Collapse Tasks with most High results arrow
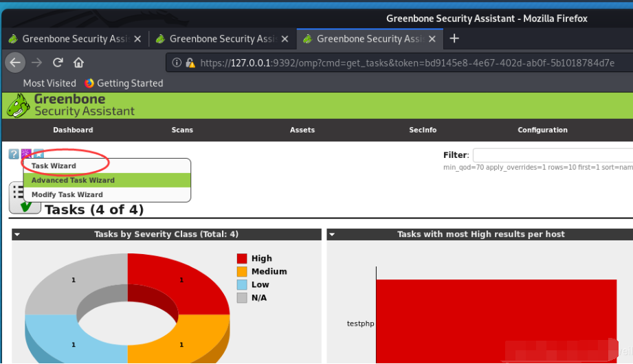This screenshot has width=633, height=364. [x=332, y=234]
